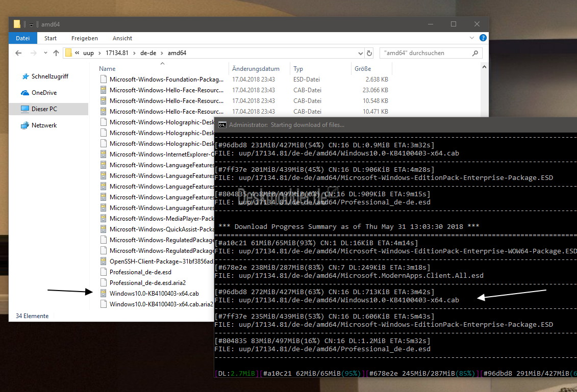Open the quick access toolbar dropdown
Viewport: 577px width, 392px height.
click(31, 24)
